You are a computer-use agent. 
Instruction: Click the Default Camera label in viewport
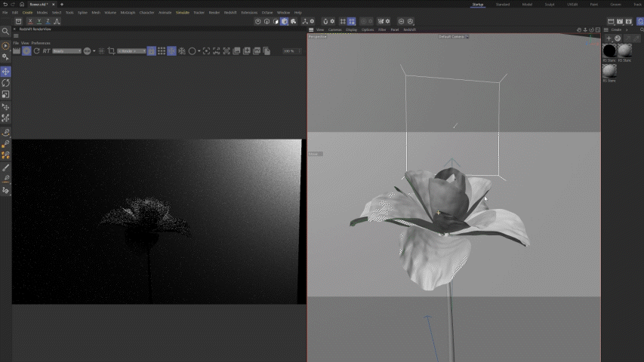(x=451, y=36)
